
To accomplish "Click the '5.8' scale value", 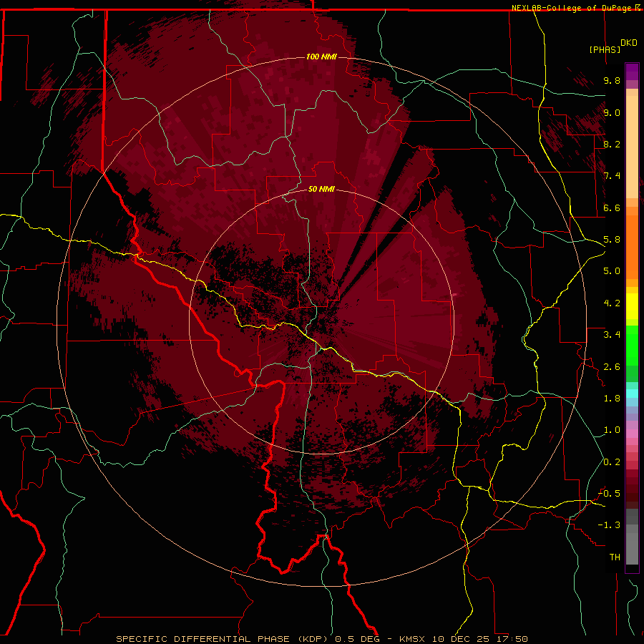I will pos(612,240).
